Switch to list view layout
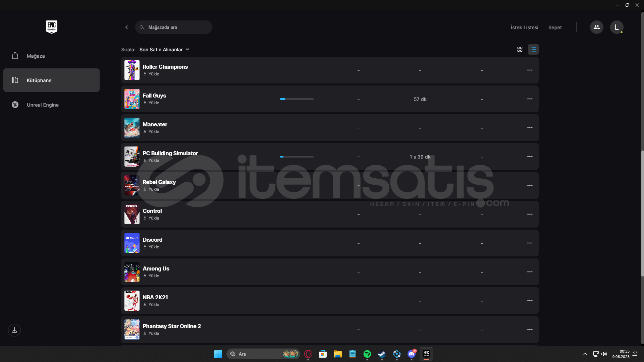 533,49
